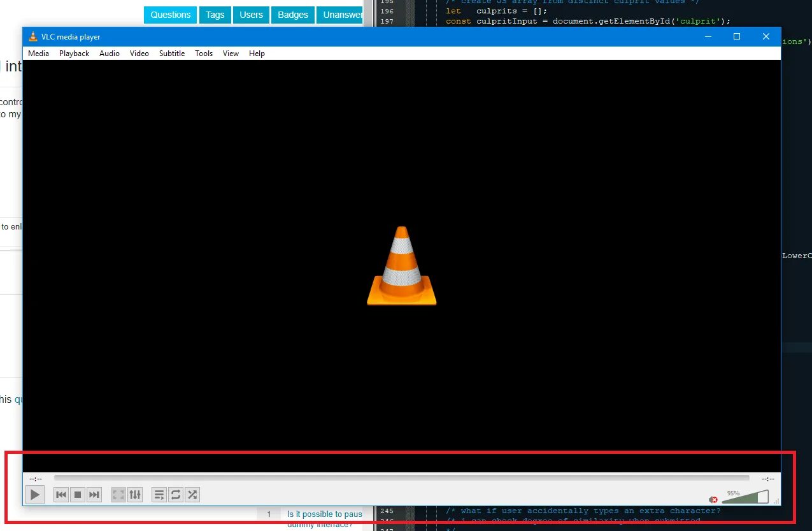Show the playlist view

point(159,495)
